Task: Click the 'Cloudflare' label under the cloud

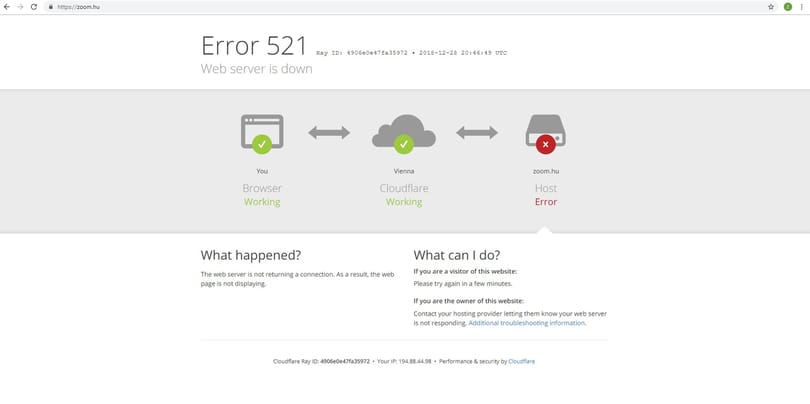Action: point(403,188)
